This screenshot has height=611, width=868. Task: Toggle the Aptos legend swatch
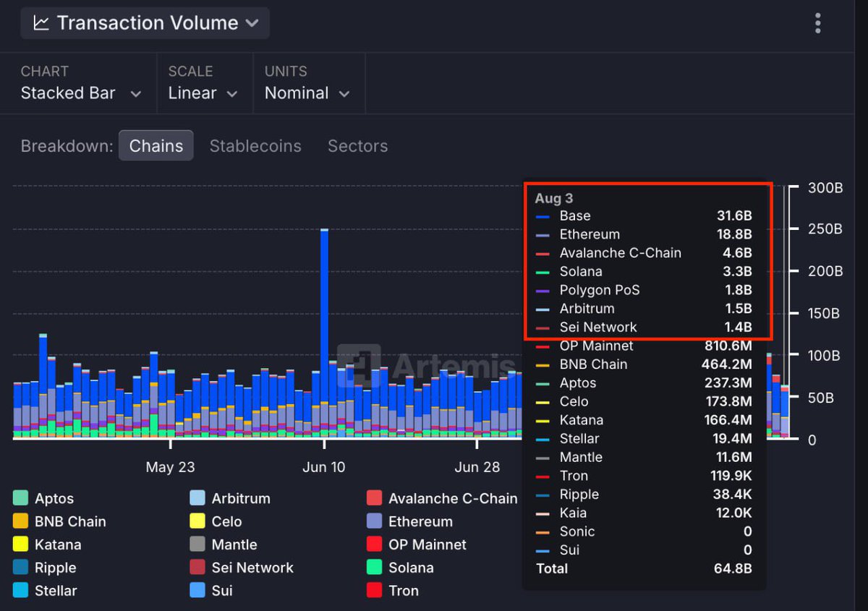pyautogui.click(x=21, y=498)
